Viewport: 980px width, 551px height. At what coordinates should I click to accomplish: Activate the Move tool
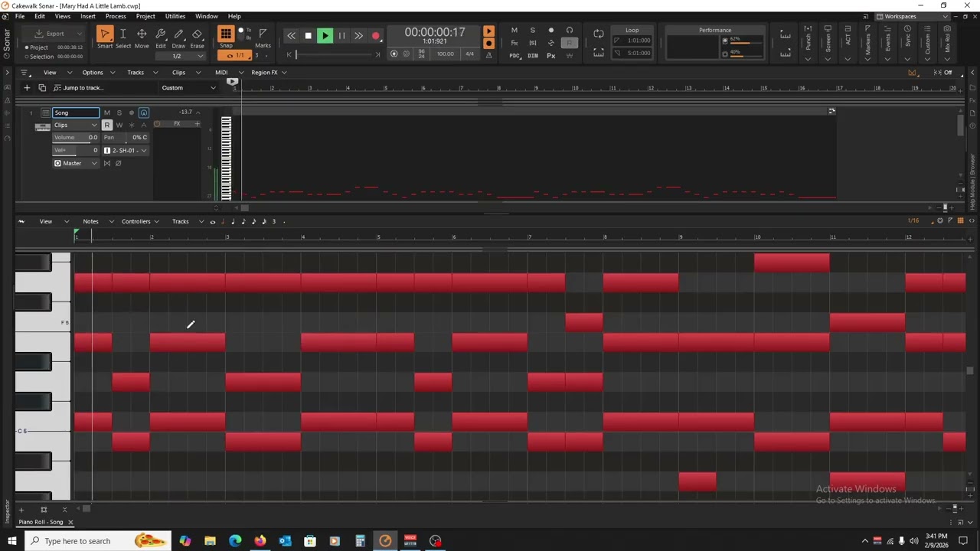(142, 34)
